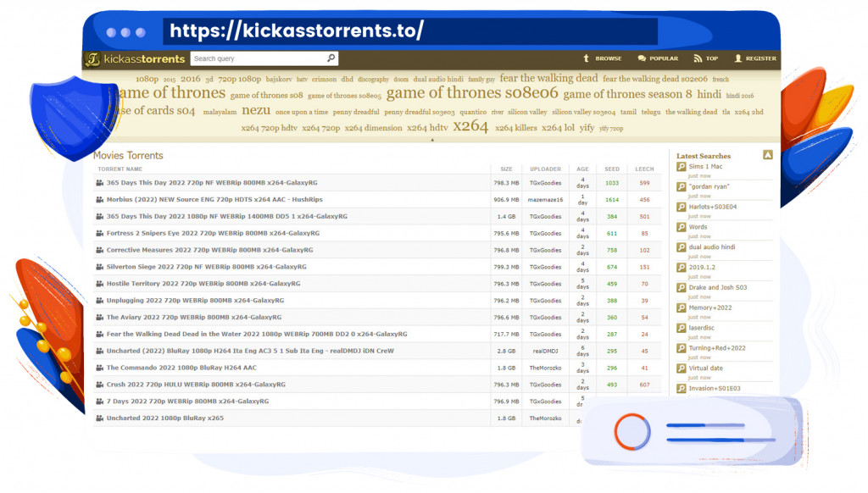Image resolution: width=868 pixels, height=493 pixels.
Task: Click search icon beside 'Sims 1 Mac'
Action: tap(682, 167)
